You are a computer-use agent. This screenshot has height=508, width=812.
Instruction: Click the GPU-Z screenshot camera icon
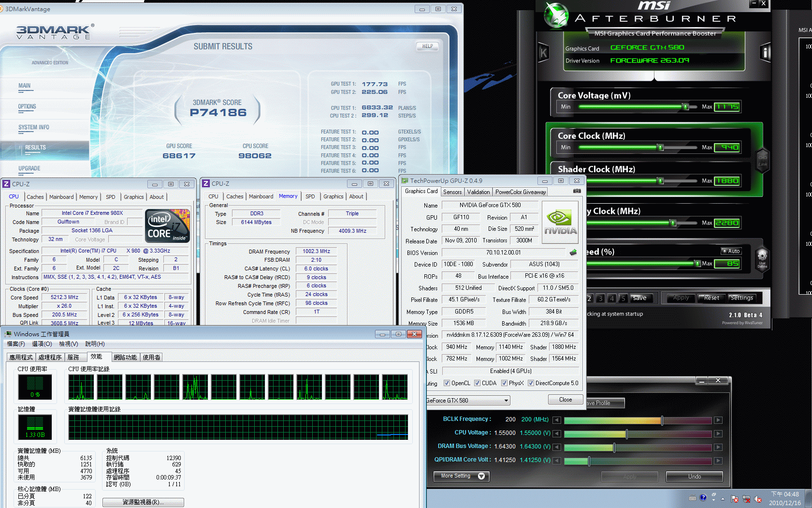click(x=577, y=191)
